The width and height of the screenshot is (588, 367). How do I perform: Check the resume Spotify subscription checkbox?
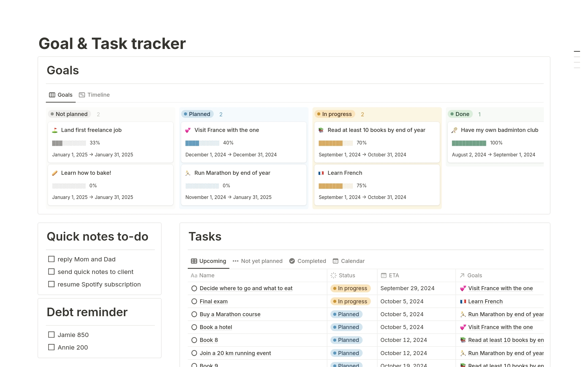click(51, 284)
